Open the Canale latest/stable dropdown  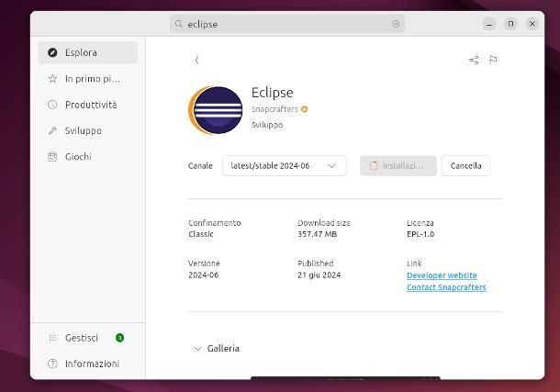point(284,165)
